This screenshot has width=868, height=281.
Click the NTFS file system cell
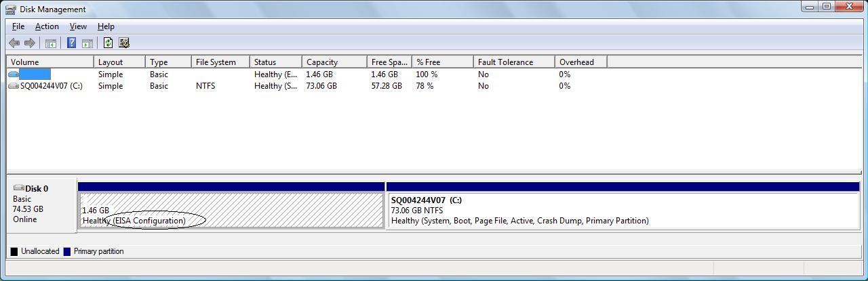[205, 86]
